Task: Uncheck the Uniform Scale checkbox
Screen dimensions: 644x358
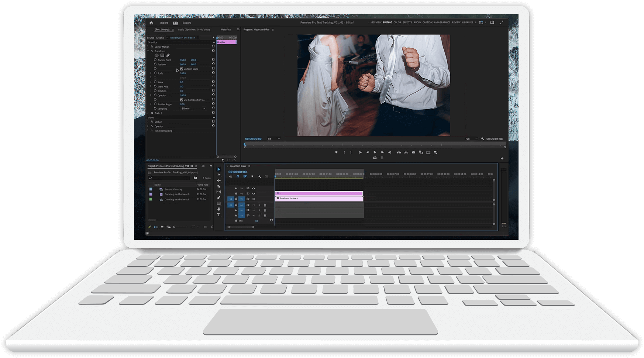Action: (182, 69)
